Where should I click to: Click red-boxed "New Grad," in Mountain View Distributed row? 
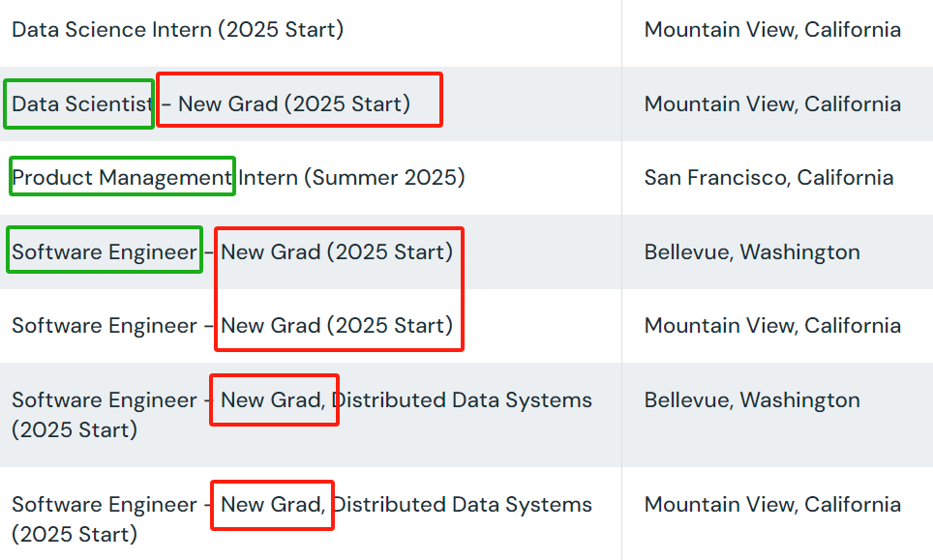[x=272, y=505]
